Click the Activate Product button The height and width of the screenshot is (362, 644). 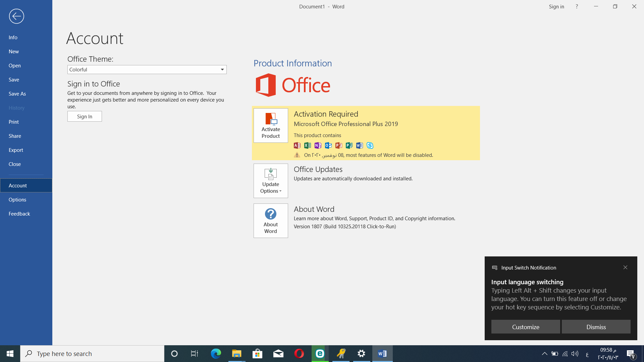coord(271,125)
